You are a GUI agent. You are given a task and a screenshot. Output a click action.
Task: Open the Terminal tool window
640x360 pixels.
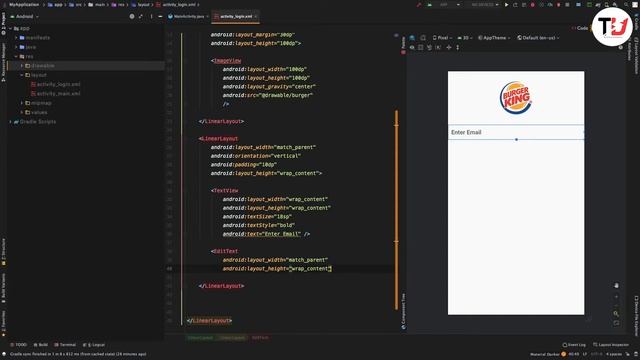pyautogui.click(x=65, y=344)
